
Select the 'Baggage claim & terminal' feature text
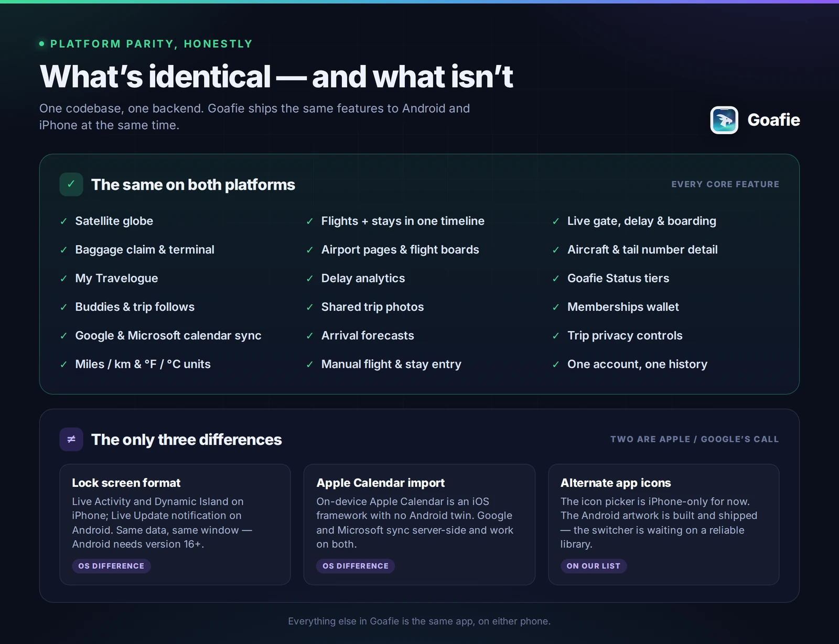pyautogui.click(x=145, y=250)
